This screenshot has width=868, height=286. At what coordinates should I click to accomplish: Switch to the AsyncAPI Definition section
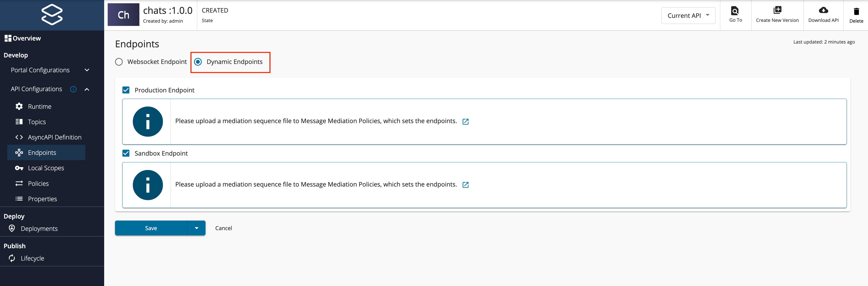click(x=54, y=137)
